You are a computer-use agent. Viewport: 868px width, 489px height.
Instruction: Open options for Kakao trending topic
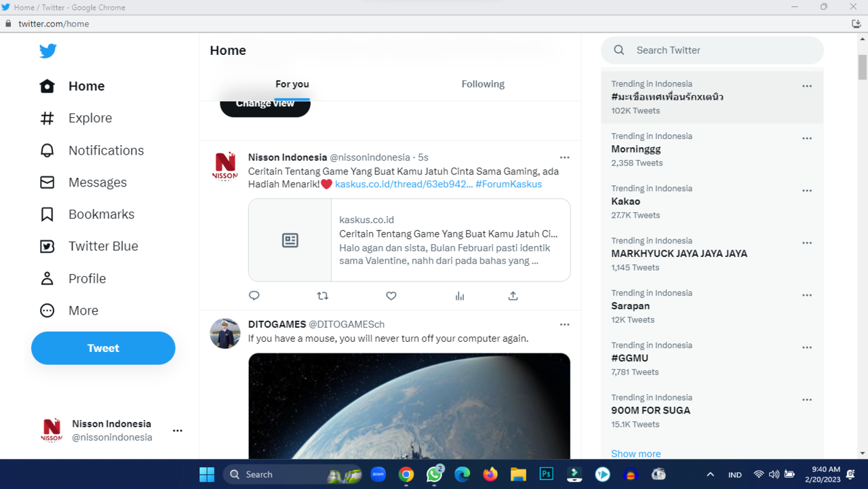807,191
